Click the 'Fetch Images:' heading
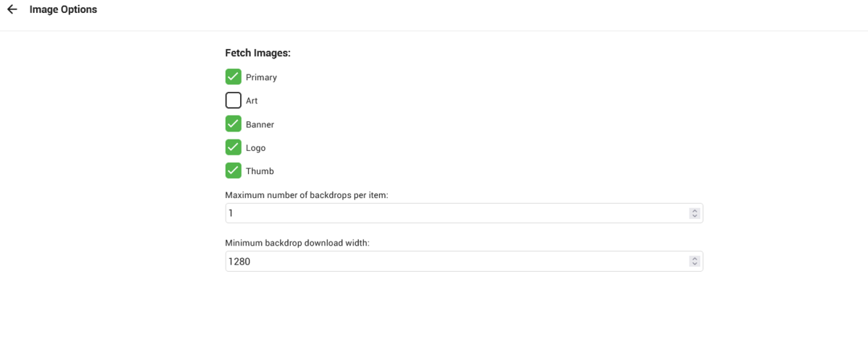Image resolution: width=868 pixels, height=344 pixels. [258, 53]
